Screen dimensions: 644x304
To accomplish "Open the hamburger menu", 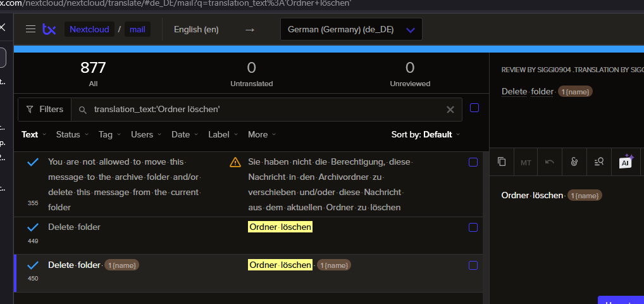I will pos(30,29).
